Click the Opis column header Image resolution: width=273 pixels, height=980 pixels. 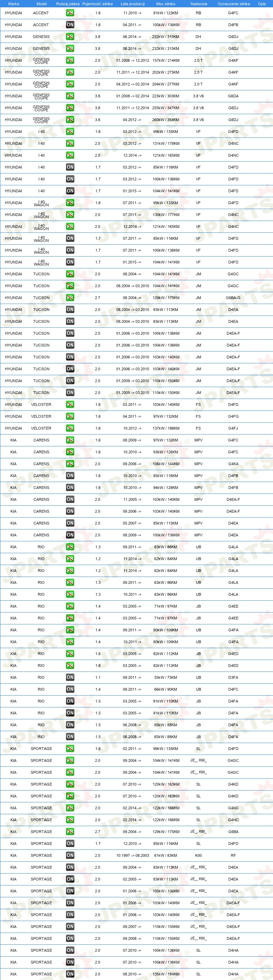coord(262,4)
